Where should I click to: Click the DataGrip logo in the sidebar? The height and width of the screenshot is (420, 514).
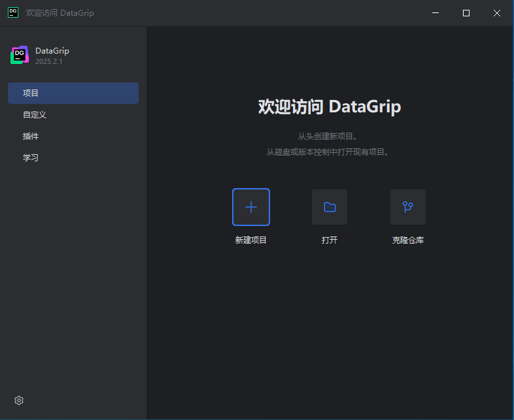tap(20, 55)
